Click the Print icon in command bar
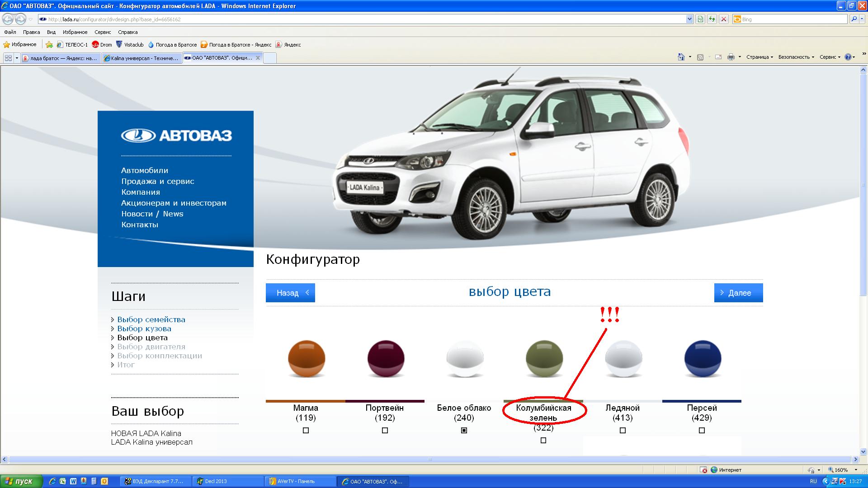Image resolution: width=868 pixels, height=488 pixels. pos(731,57)
